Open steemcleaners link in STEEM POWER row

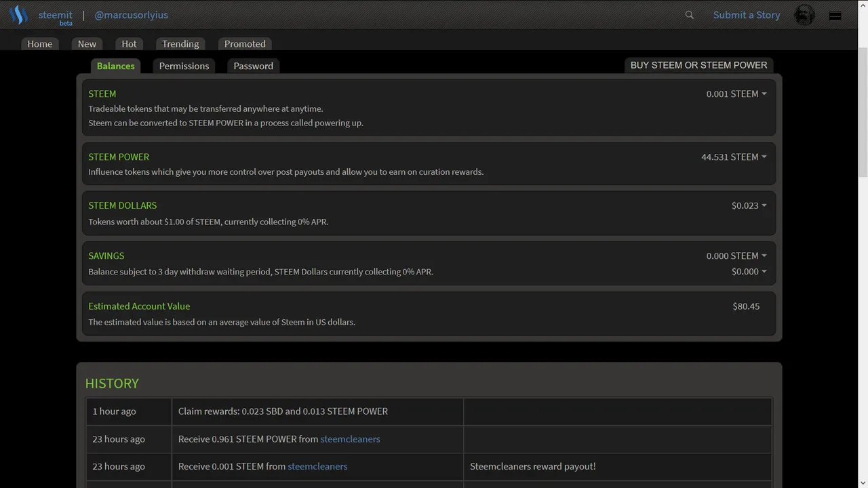[350, 439]
